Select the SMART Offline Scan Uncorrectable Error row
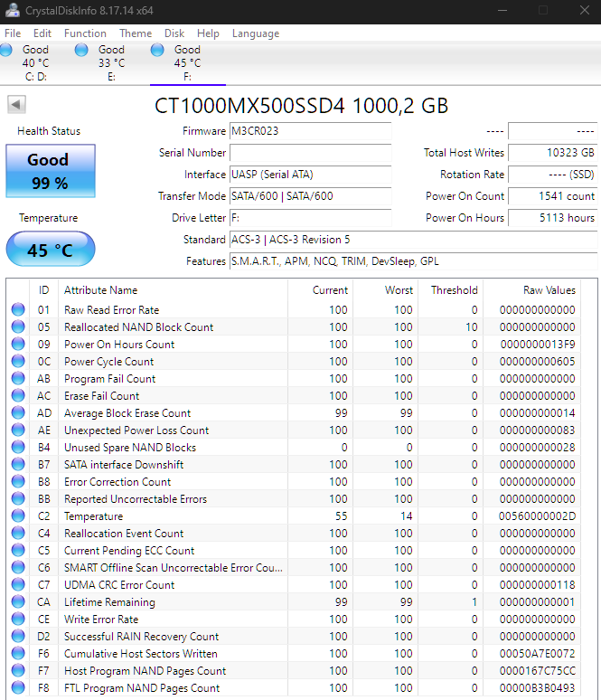Image resolution: width=601 pixels, height=700 pixels. (x=295, y=567)
